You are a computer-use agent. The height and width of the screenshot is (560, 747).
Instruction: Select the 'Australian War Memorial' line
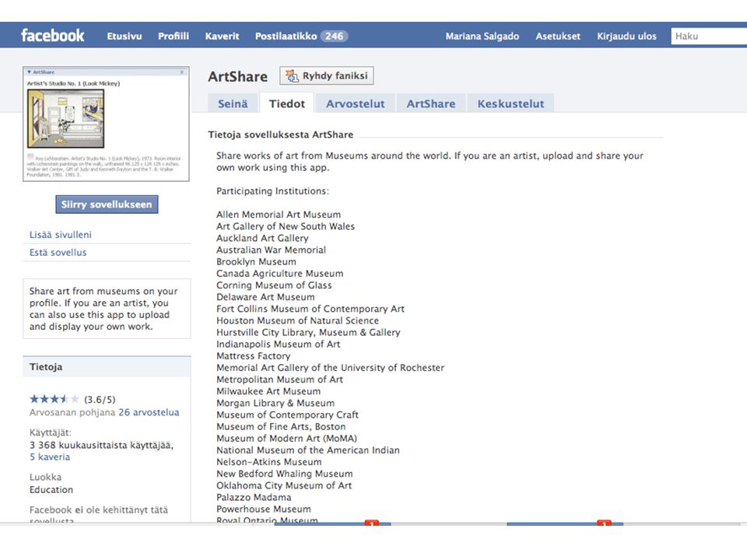(x=271, y=250)
